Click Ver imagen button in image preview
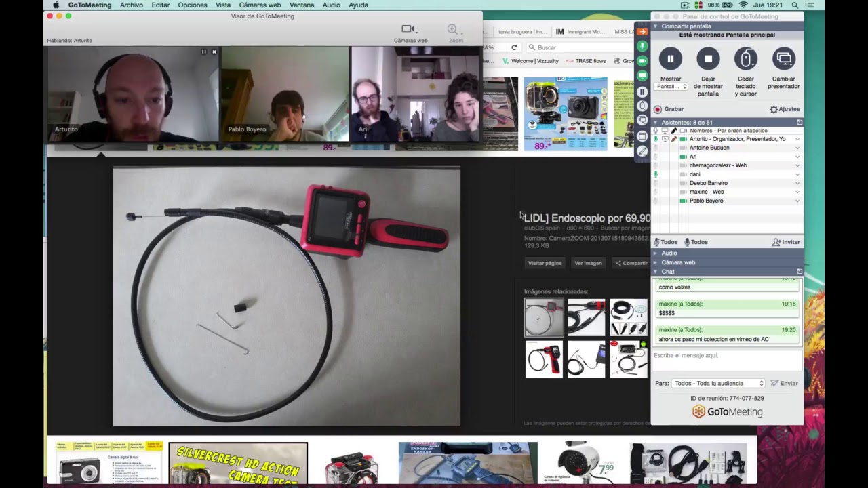The width and height of the screenshot is (868, 488). click(588, 263)
